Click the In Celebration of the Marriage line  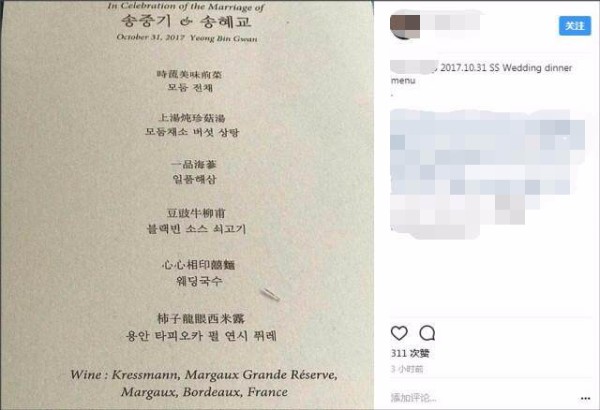186,6
